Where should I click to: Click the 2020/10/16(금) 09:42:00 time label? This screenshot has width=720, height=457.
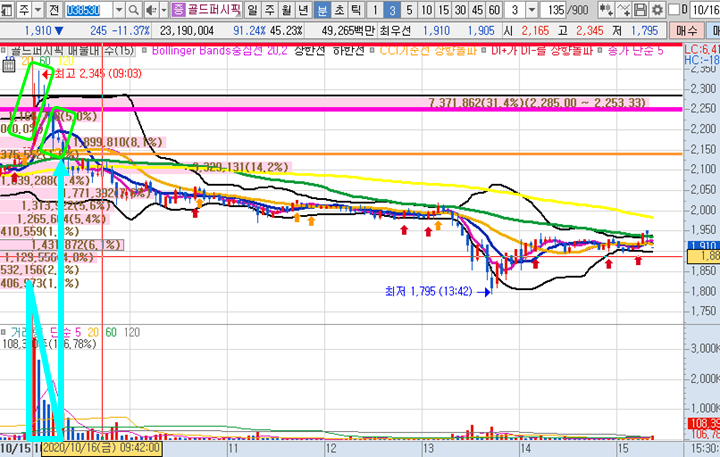[102, 448]
